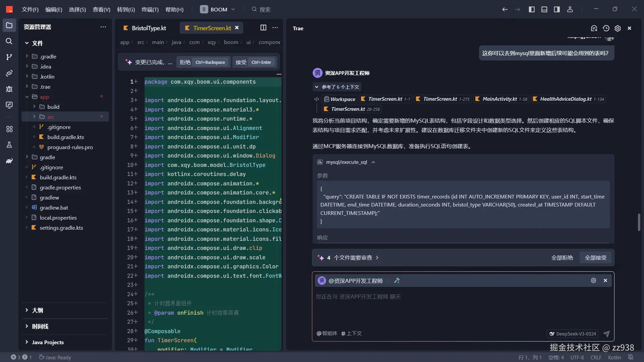Expand the 大纲 outline section
The width and height of the screenshot is (644, 362).
point(27,310)
